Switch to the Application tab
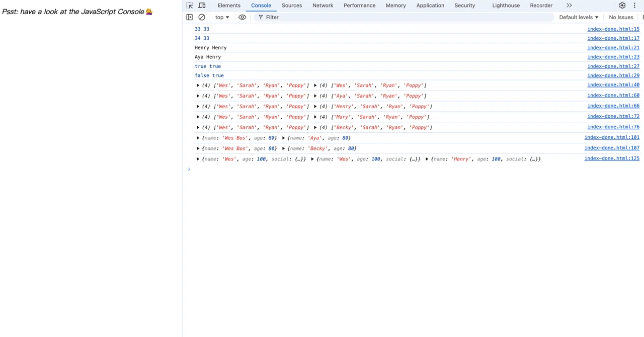 (x=430, y=6)
